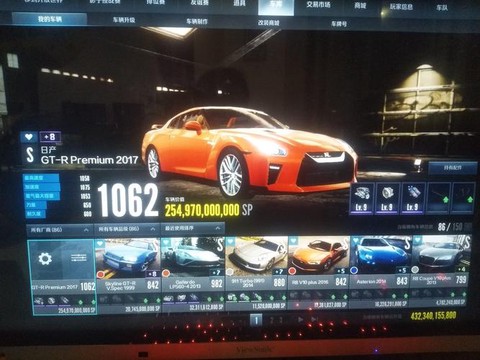Open the 玩家信息 top menu

coord(401,7)
